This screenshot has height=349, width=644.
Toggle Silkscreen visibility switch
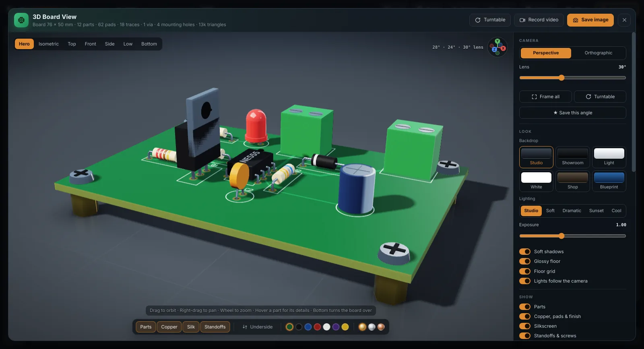pyautogui.click(x=525, y=326)
